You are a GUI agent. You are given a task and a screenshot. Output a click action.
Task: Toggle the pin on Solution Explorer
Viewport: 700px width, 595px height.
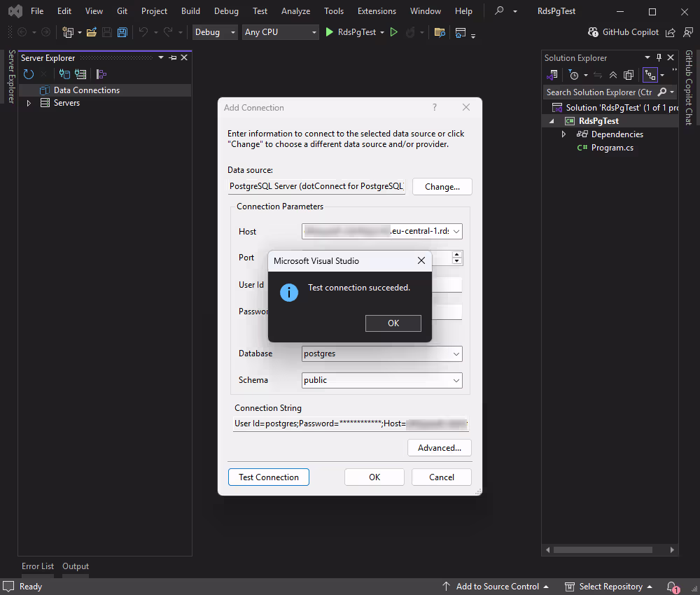(x=659, y=57)
